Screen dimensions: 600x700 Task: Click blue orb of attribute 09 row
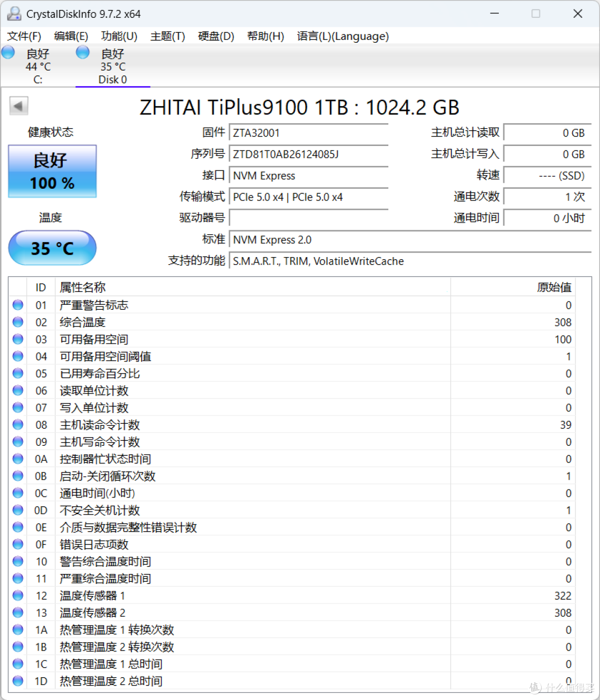coord(18,442)
